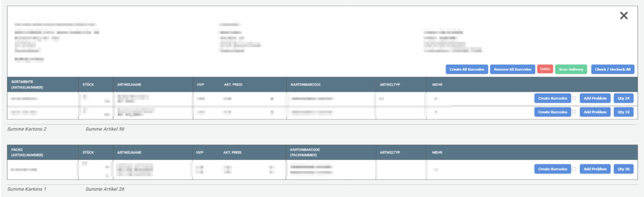Tick the checkbox in the Qty 24 row
Viewport: 644px width, 197px height.
coord(574,98)
